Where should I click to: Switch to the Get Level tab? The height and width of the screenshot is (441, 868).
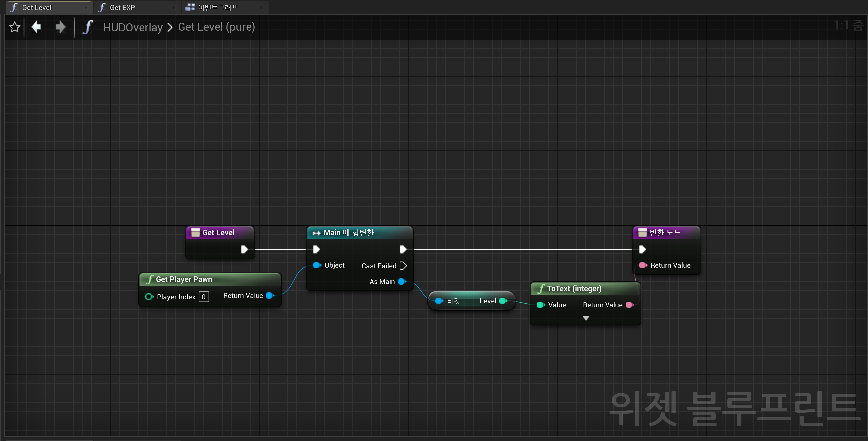(49, 7)
